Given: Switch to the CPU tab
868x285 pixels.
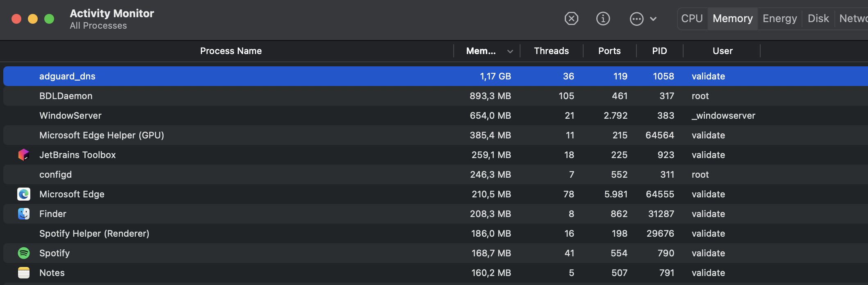Looking at the screenshot, I should click(x=692, y=18).
